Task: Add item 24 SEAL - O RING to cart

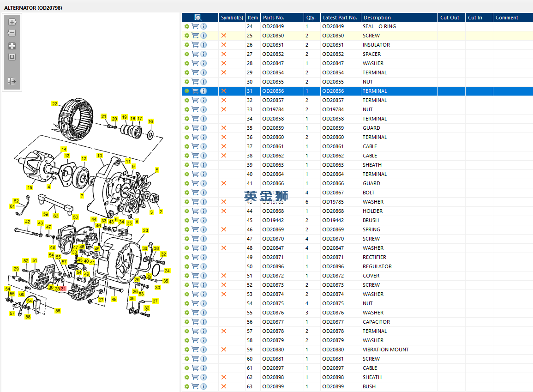Action: click(x=195, y=26)
